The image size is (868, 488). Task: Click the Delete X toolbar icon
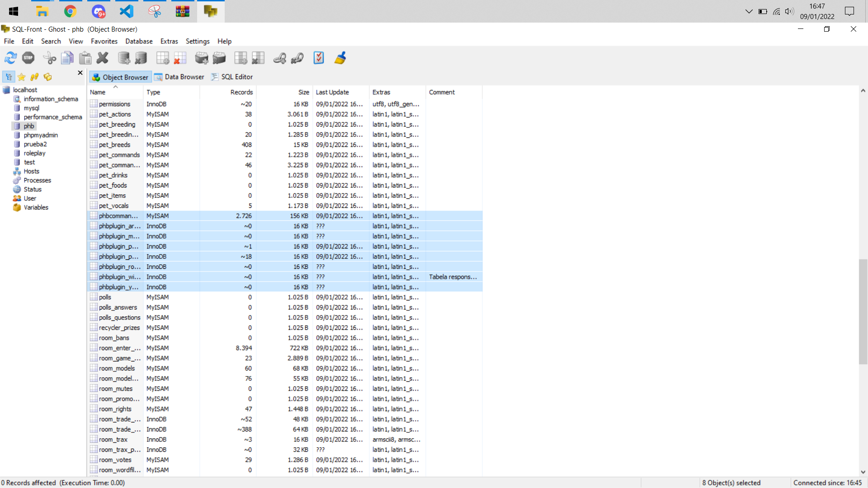103,58
